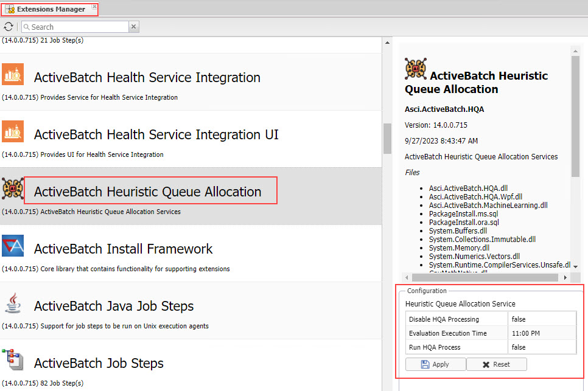The width and height of the screenshot is (588, 391).
Task: Click Asci.ActiveBatch.HQA.Wpf.dll in Files list
Action: (x=475, y=196)
